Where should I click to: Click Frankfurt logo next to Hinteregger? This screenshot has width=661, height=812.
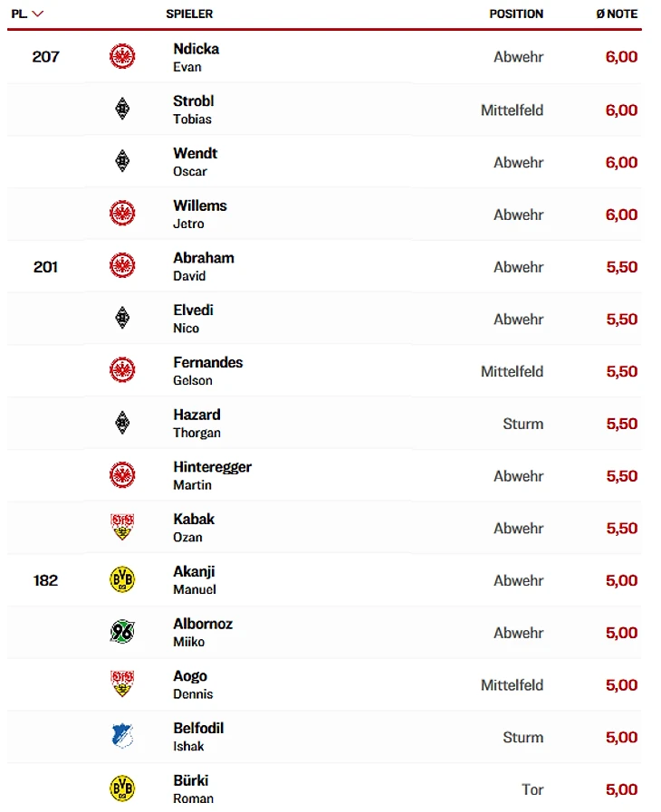(x=122, y=476)
